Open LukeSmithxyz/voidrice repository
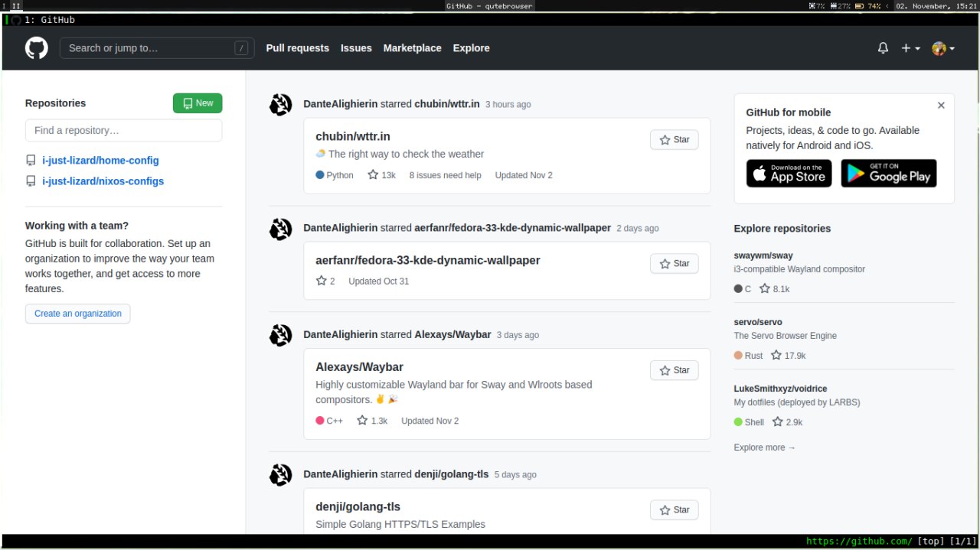Viewport: 980px width, 550px height. [780, 389]
